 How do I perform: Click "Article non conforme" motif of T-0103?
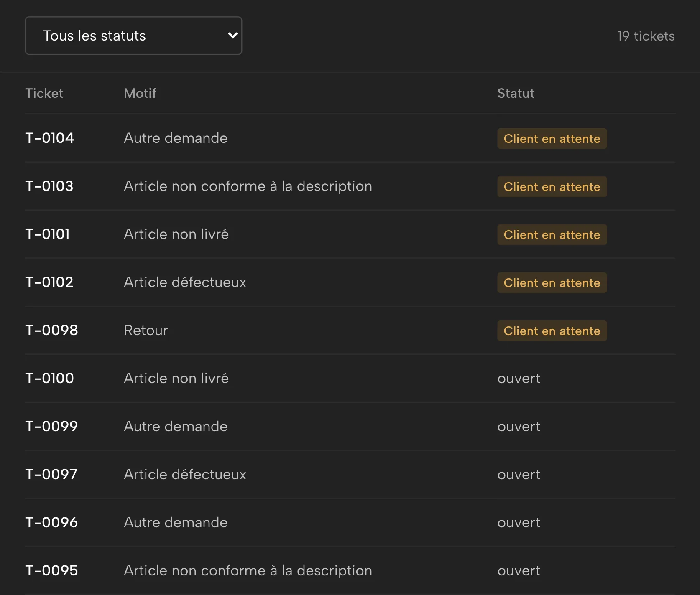point(248,186)
